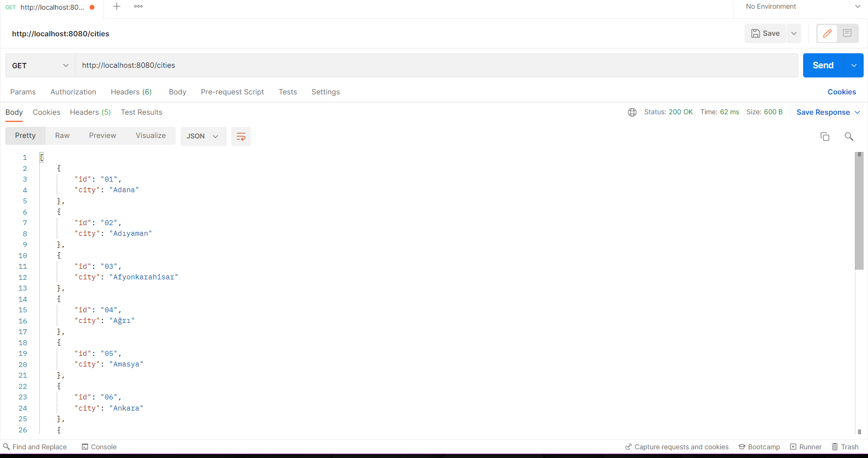Open the Send button dropdown arrow
The image size is (868, 458).
(x=854, y=65)
